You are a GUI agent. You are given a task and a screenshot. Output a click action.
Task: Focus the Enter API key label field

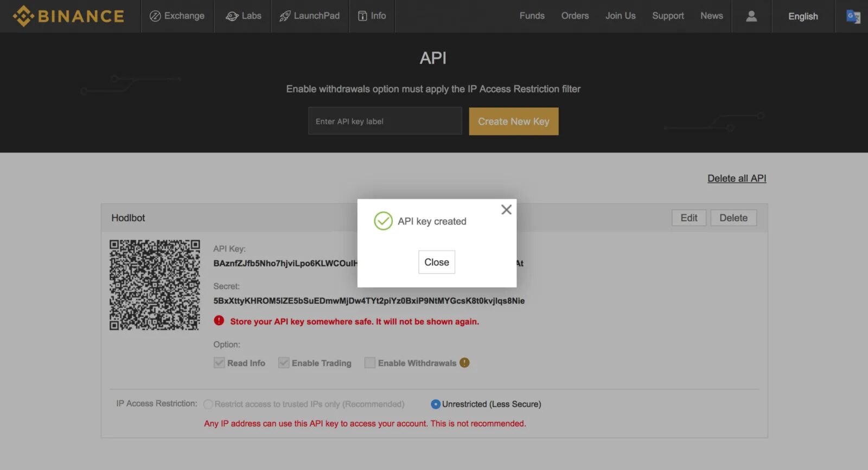385,121
